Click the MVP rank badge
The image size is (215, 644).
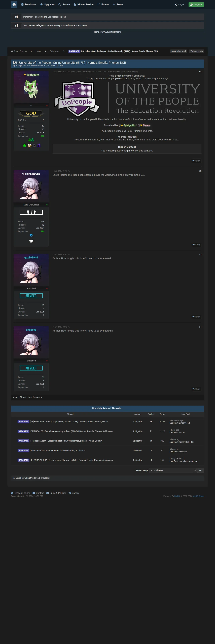pos(31,212)
